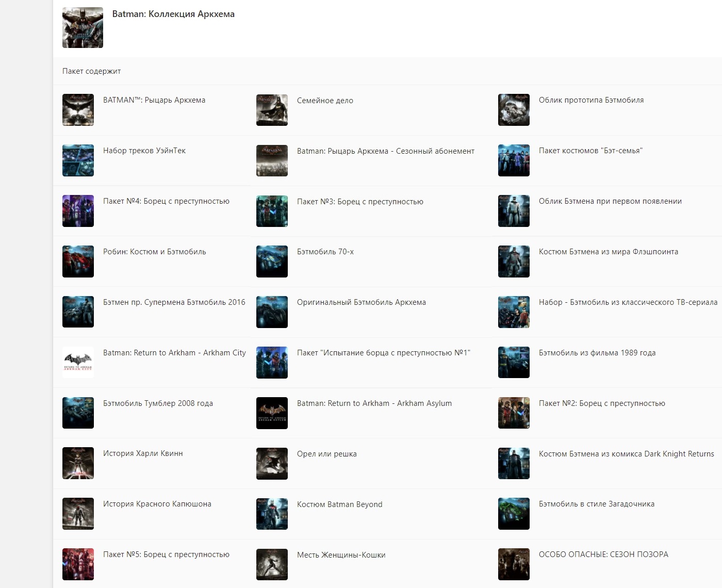Open 'Костюм Бэтмена из комикса Dark Knight Returns' title
This screenshot has width=722, height=588.
(x=627, y=454)
